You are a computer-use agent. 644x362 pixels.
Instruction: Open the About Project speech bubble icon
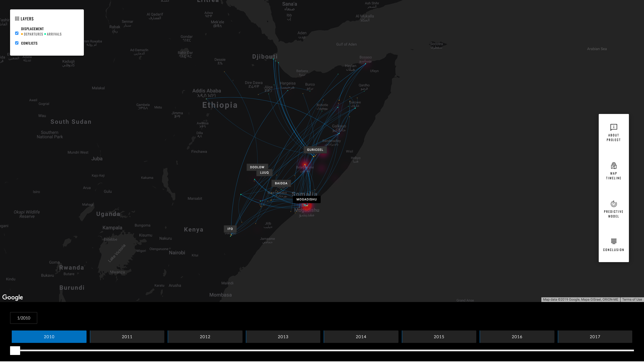(x=613, y=127)
